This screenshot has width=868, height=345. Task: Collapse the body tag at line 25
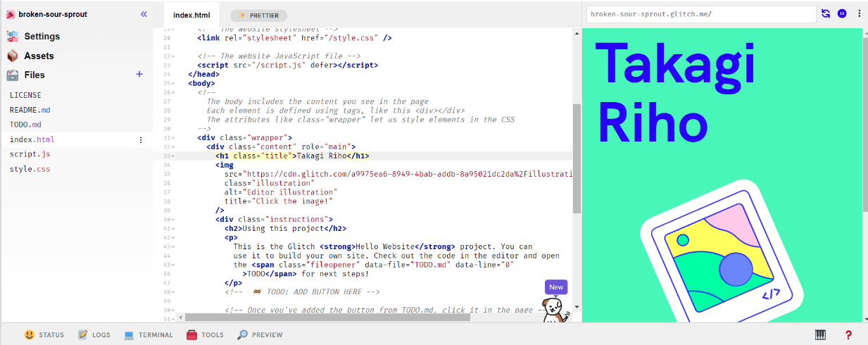[x=172, y=83]
